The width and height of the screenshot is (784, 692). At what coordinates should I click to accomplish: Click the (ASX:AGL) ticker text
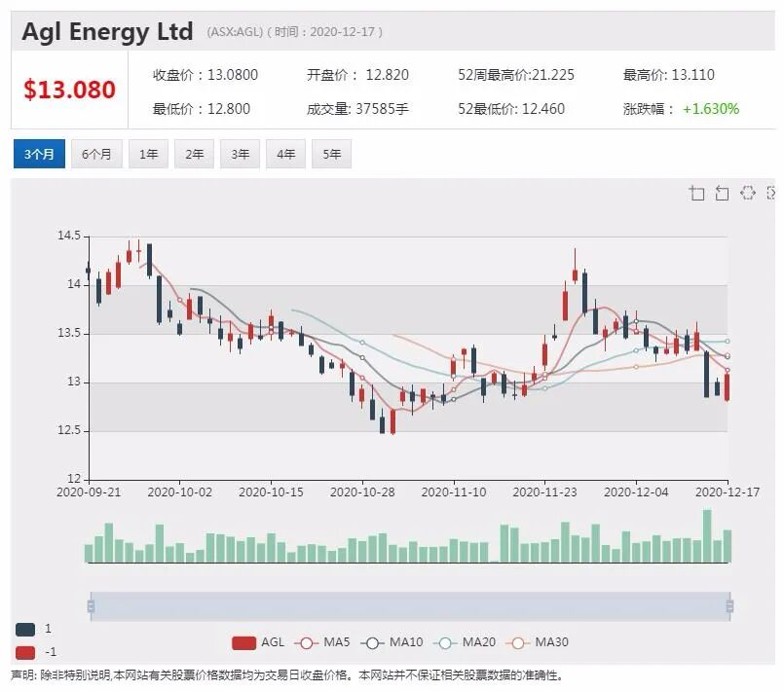[235, 32]
